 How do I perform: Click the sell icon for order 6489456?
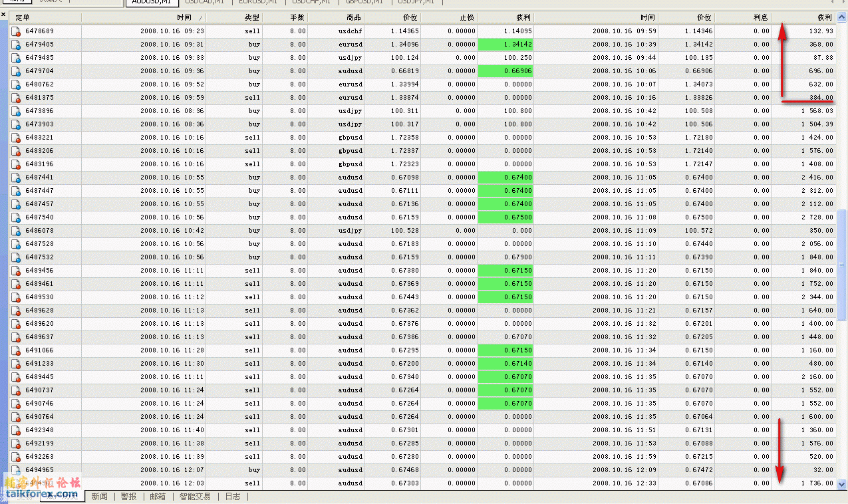[16, 271]
